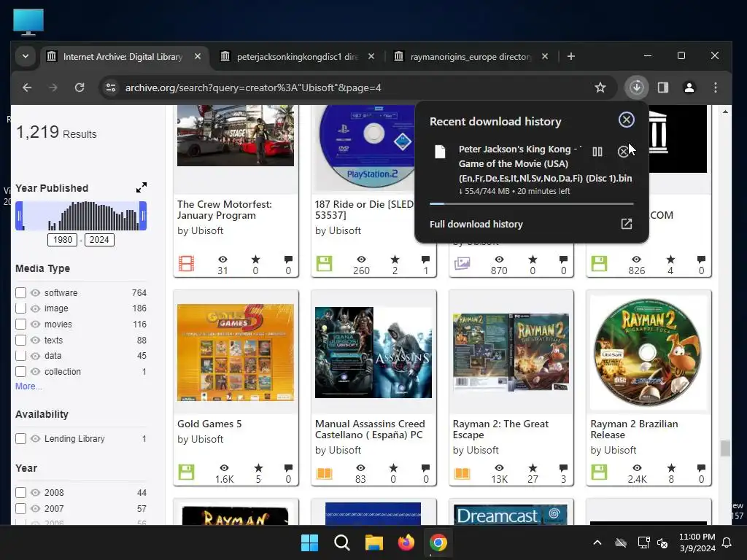Go back to previous page
747x560 pixels.
[27, 87]
